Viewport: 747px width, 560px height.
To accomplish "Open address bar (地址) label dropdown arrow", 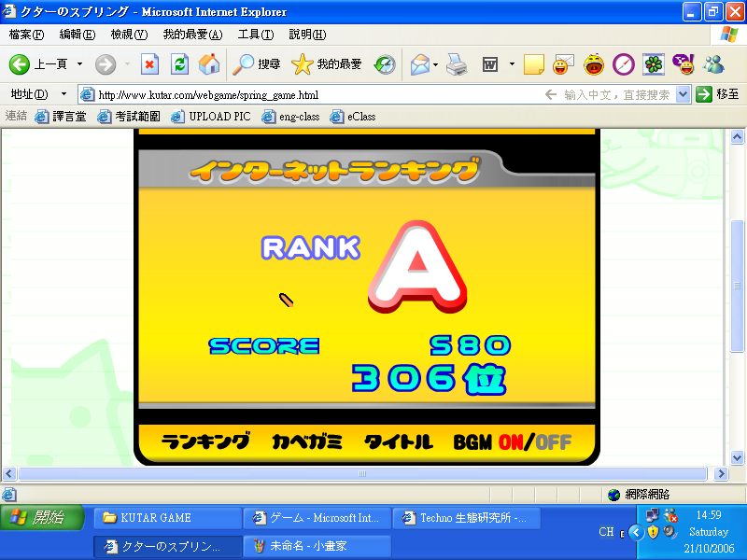I will click(63, 94).
